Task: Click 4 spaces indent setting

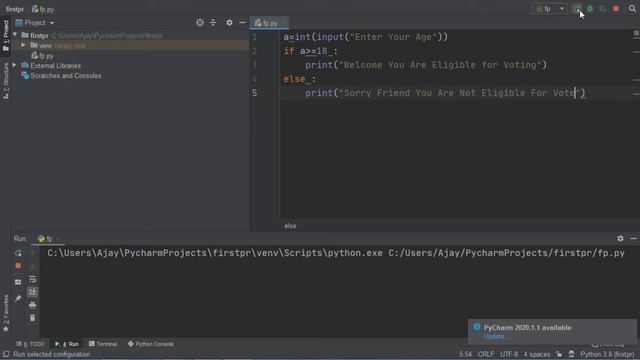Action: (x=537, y=354)
